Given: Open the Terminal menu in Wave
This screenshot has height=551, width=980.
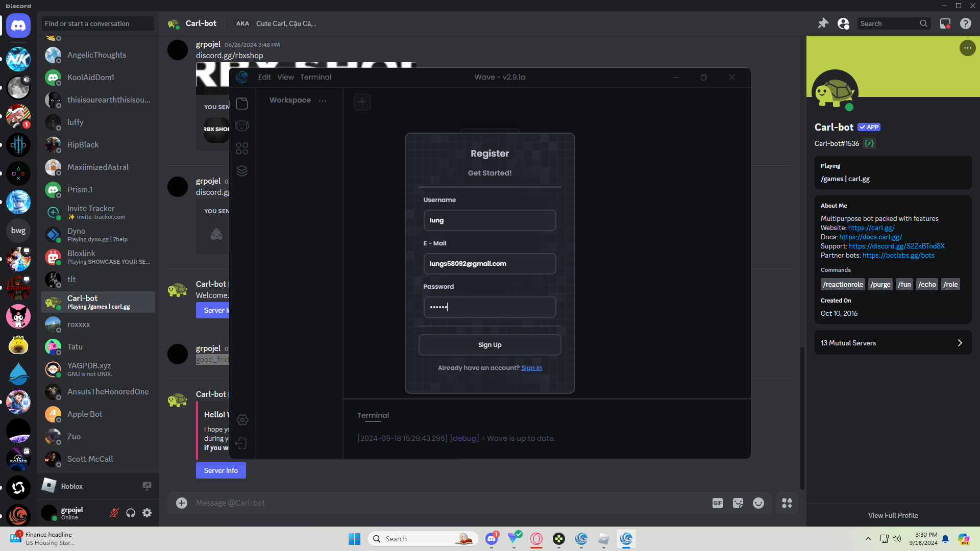Looking at the screenshot, I should 315,77.
